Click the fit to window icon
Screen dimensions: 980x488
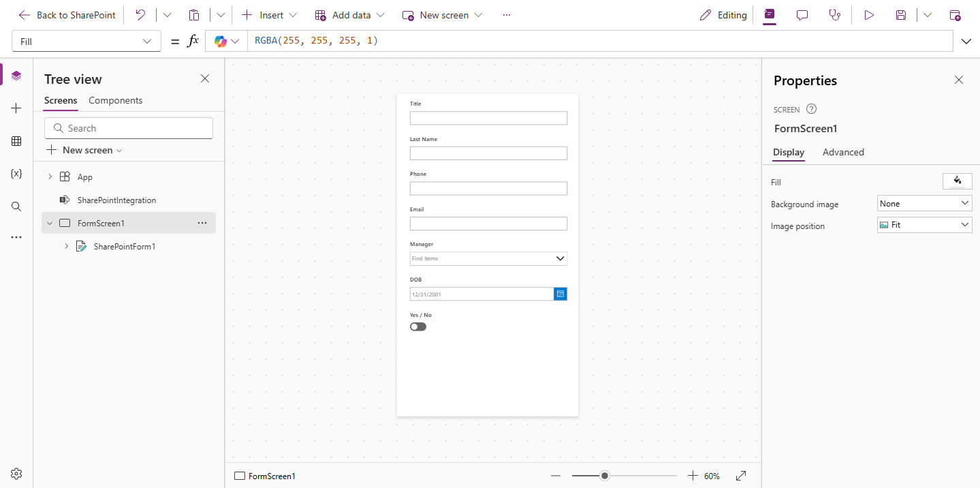point(741,476)
